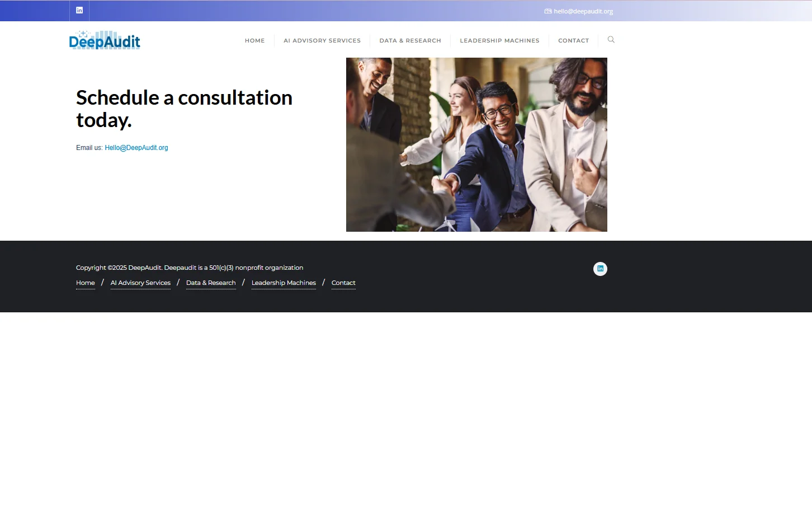Open the Home menu item in the header
Image resolution: width=812 pixels, height=506 pixels.
[x=254, y=41]
